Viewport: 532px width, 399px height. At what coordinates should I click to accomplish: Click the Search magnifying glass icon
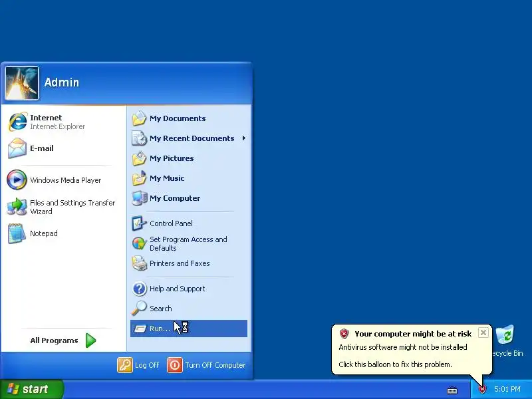click(x=139, y=308)
